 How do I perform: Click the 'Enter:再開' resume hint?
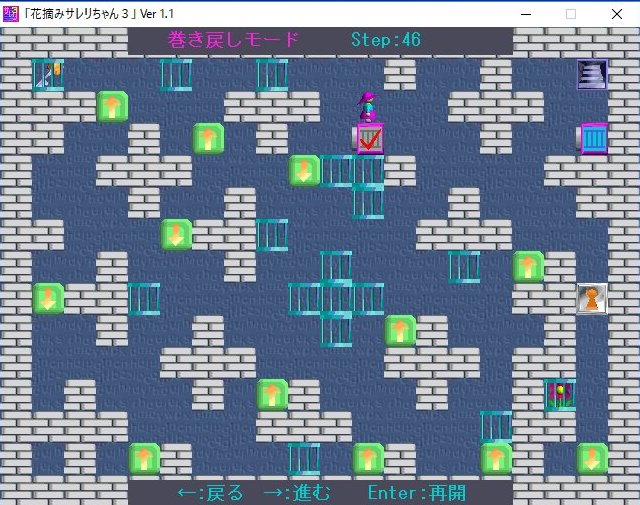(x=416, y=492)
